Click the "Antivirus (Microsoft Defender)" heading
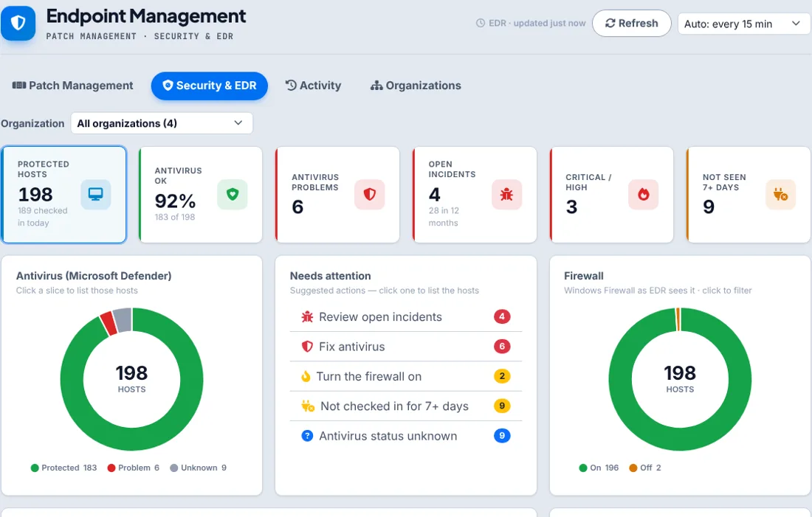812x517 pixels. (94, 276)
